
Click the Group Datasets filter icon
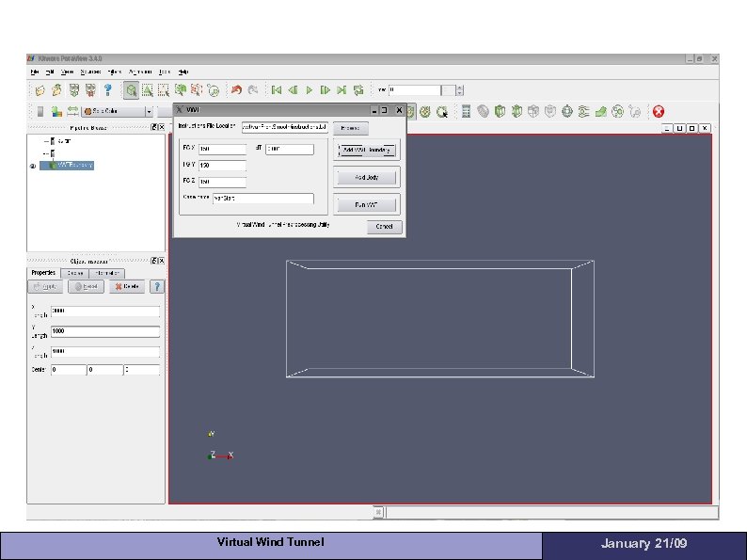(x=617, y=111)
